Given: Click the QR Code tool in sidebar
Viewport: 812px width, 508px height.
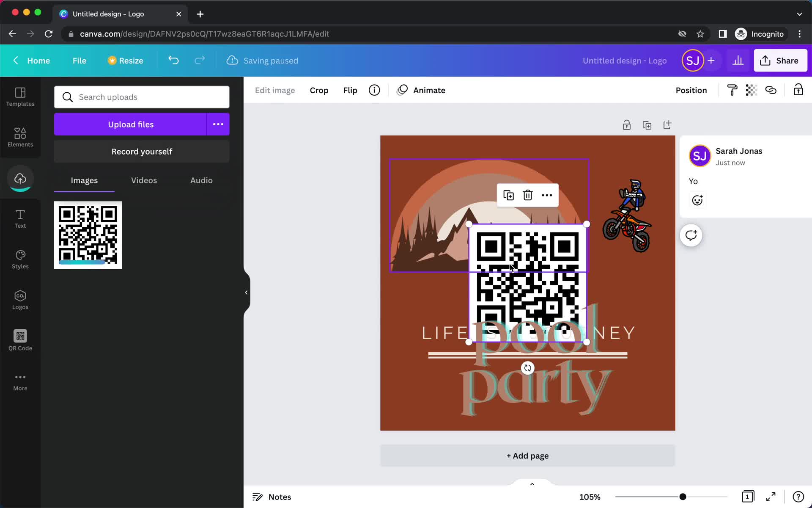Looking at the screenshot, I should (20, 340).
